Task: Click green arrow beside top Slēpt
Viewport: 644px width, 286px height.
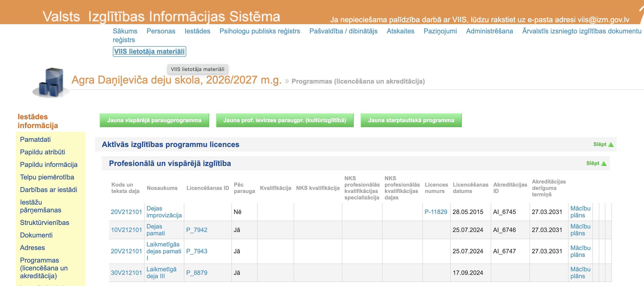Action: [x=611, y=145]
